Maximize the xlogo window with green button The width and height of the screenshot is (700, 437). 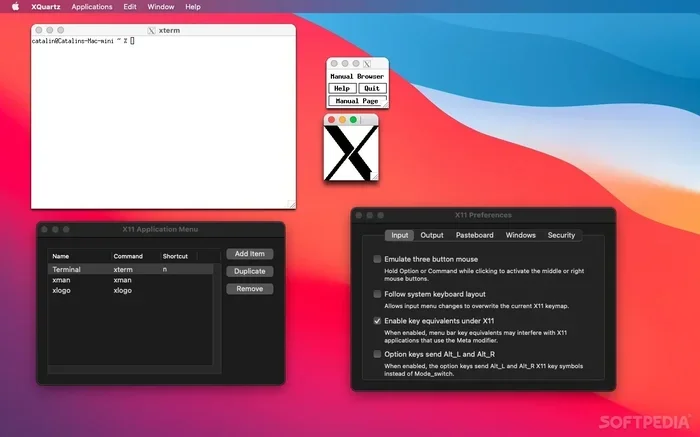coord(353,120)
